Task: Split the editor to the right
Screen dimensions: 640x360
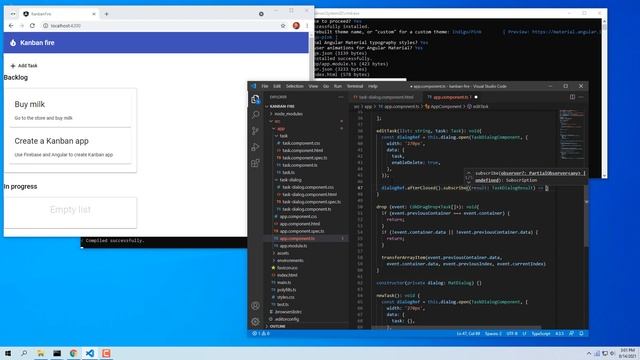Action: (572, 97)
